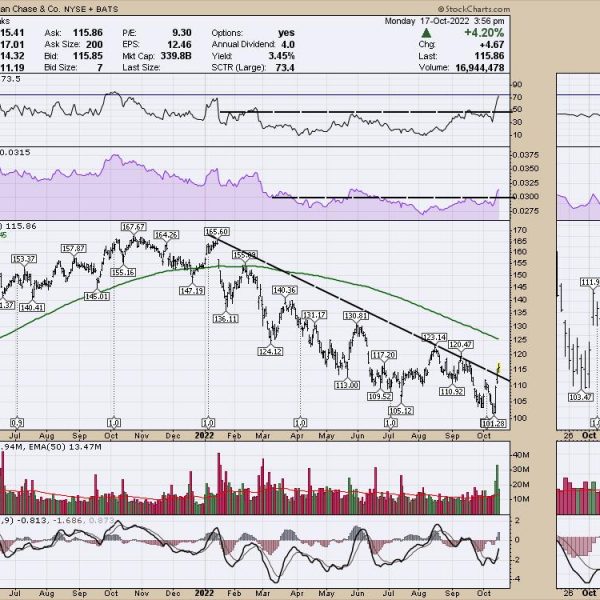600x600 pixels.
Task: Click the 130.81 price label
Action: (x=356, y=316)
